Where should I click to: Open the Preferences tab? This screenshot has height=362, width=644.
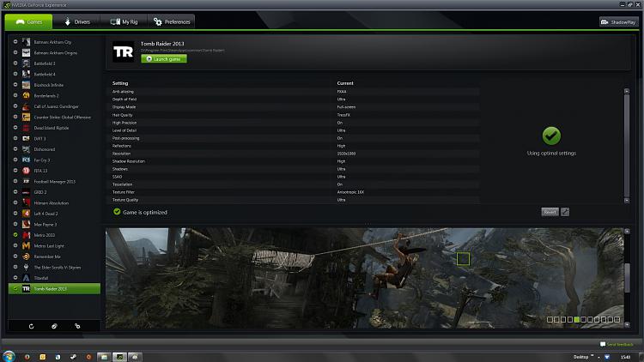pyautogui.click(x=172, y=21)
